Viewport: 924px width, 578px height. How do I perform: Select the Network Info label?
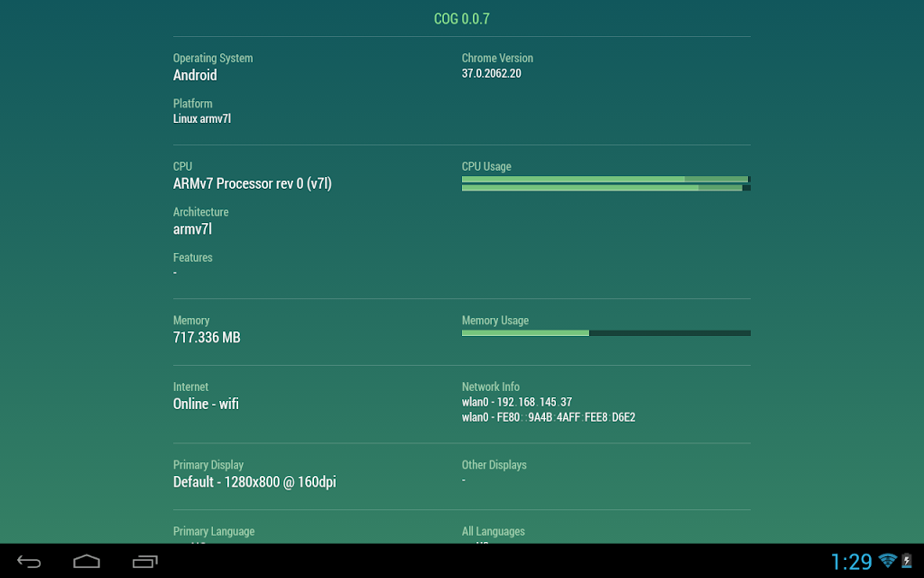491,387
